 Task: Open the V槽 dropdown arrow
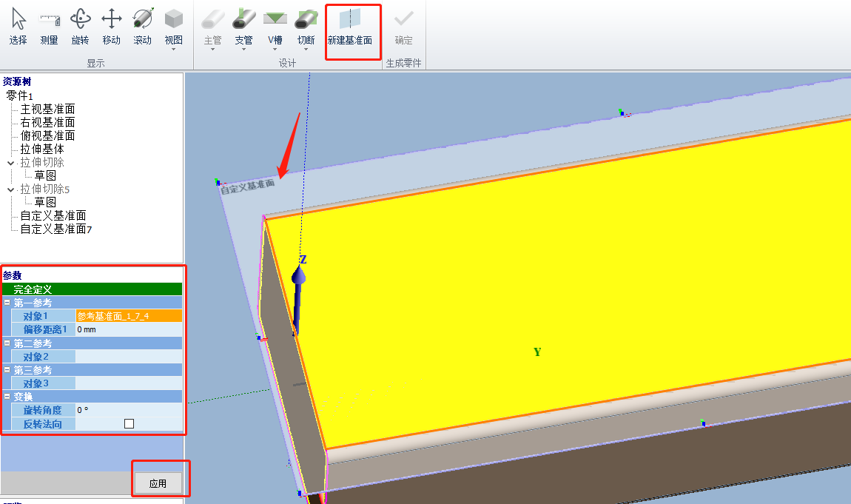point(275,50)
